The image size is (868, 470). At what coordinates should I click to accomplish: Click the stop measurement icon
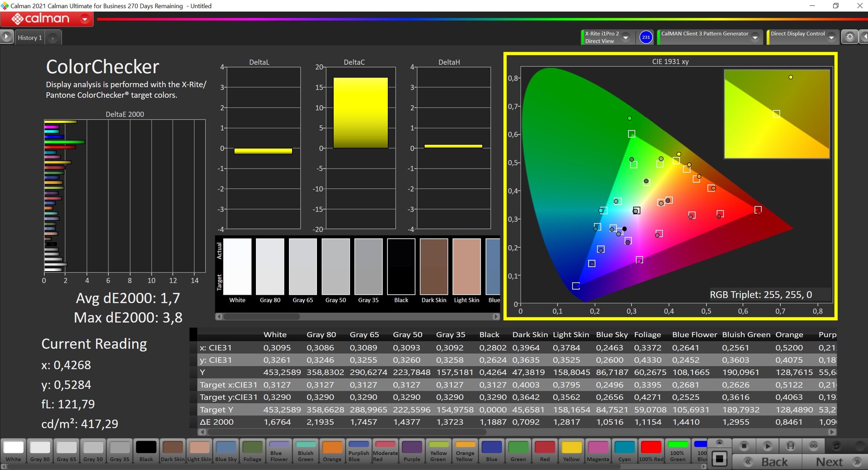744,446
